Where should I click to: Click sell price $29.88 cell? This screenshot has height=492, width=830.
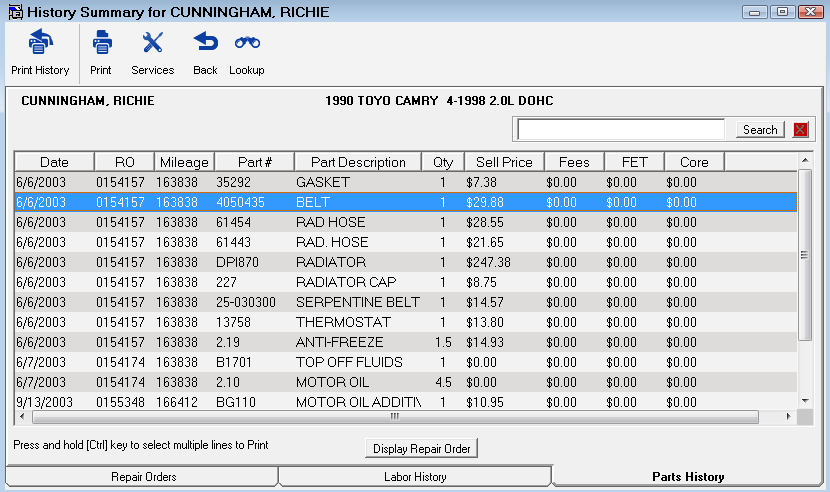click(485, 202)
